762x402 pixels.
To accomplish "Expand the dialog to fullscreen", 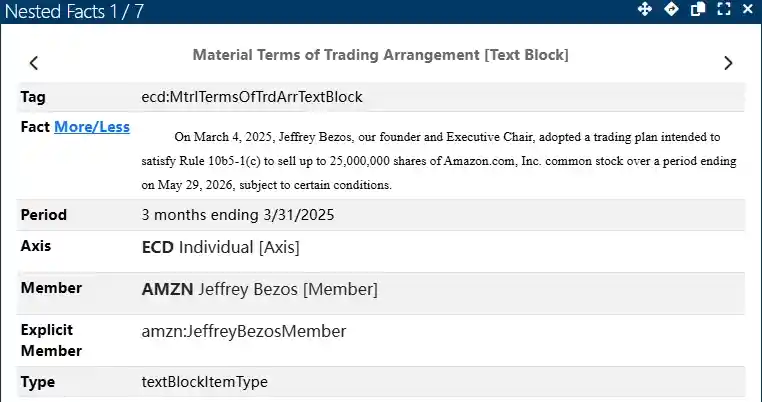I will [723, 9].
